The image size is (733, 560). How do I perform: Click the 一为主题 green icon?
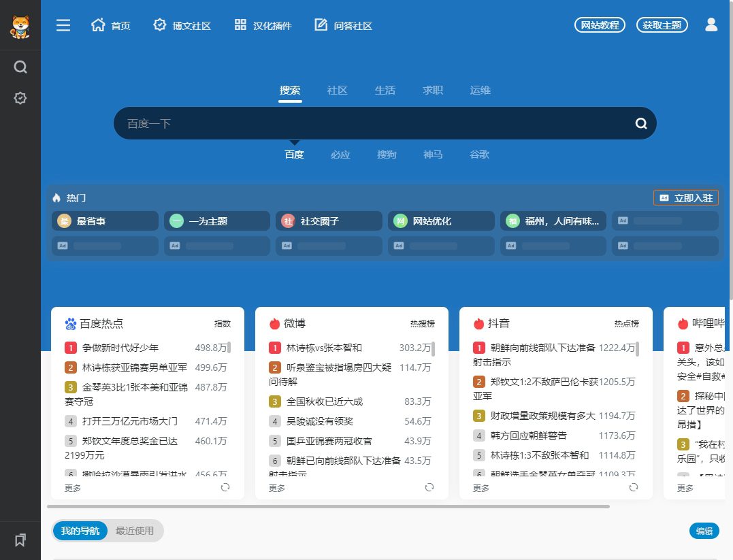point(176,220)
